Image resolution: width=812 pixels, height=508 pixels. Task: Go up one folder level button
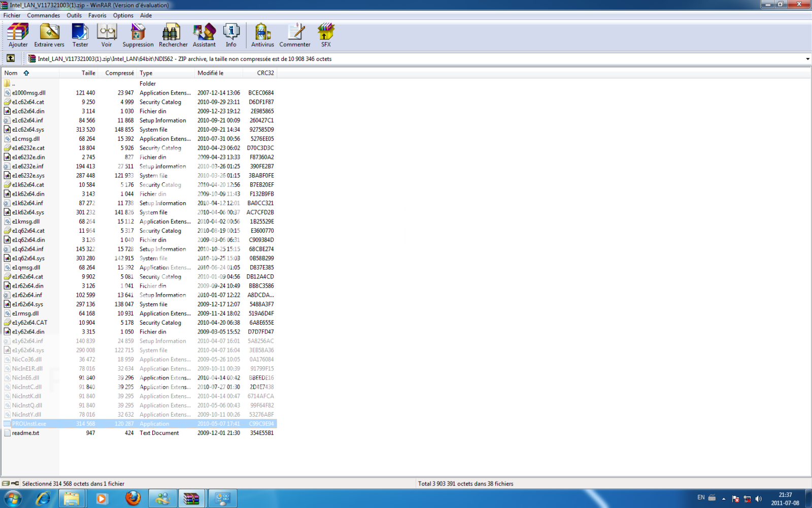coord(11,58)
